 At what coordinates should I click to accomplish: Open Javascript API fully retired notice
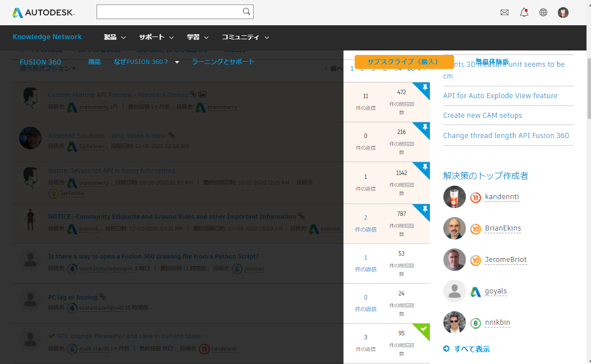(x=111, y=171)
